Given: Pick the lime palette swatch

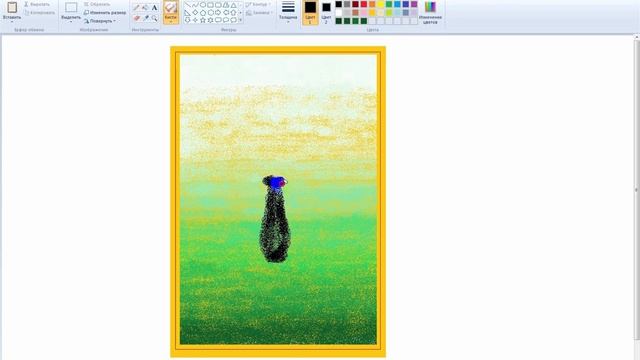Looking at the screenshot, I should (x=389, y=13).
